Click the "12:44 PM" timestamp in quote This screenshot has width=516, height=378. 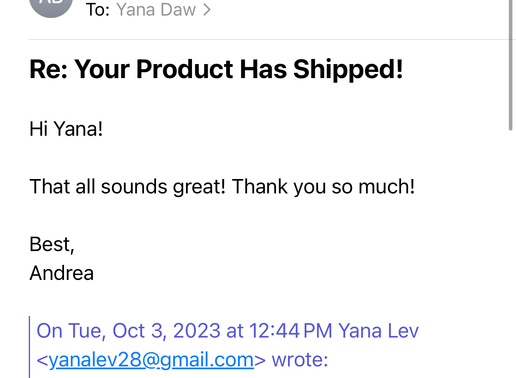[291, 331]
